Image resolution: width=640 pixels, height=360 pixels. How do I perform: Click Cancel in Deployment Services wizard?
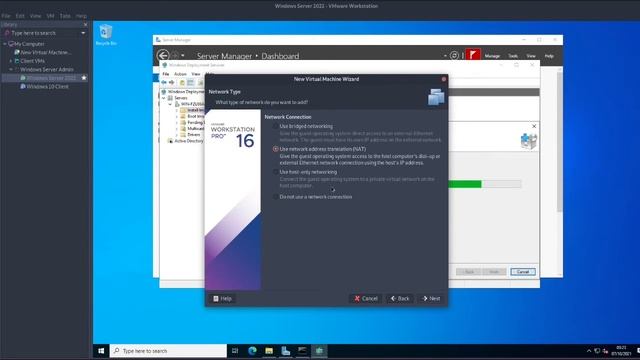pyautogui.click(x=522, y=272)
